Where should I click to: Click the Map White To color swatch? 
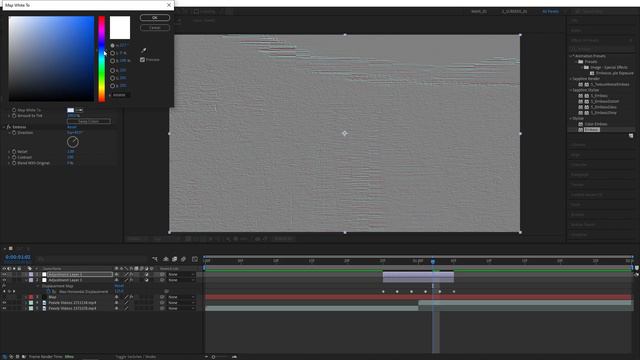[x=71, y=110]
